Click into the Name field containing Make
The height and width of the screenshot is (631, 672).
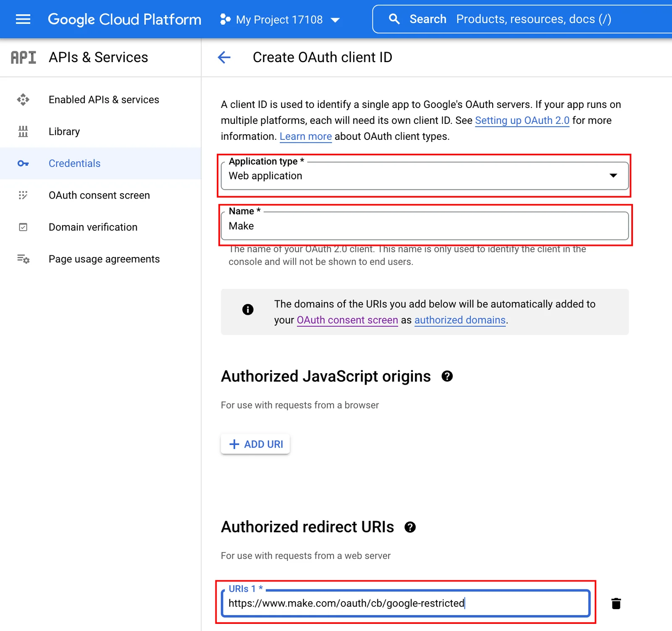[x=425, y=226]
